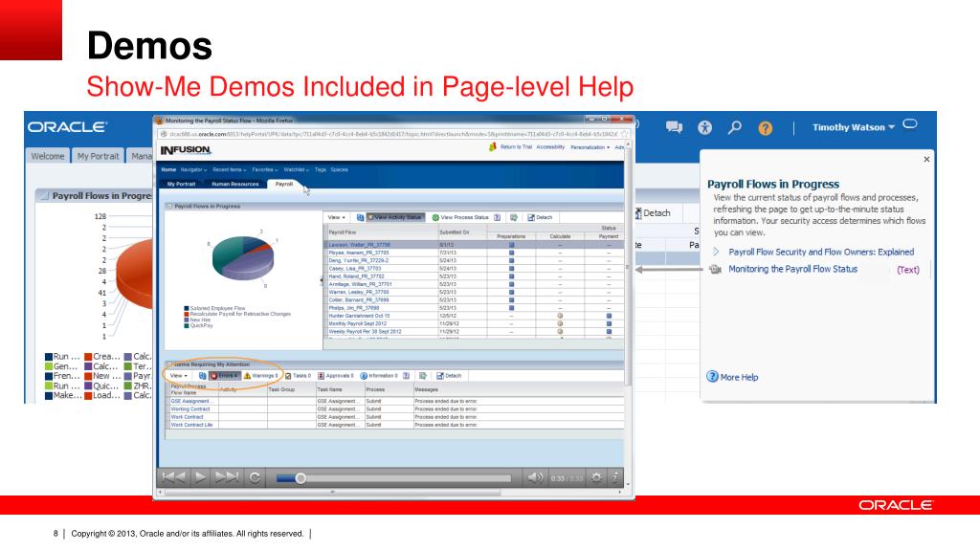Click the player settings gear icon
Viewport: 980px width, 551px height.
596,478
